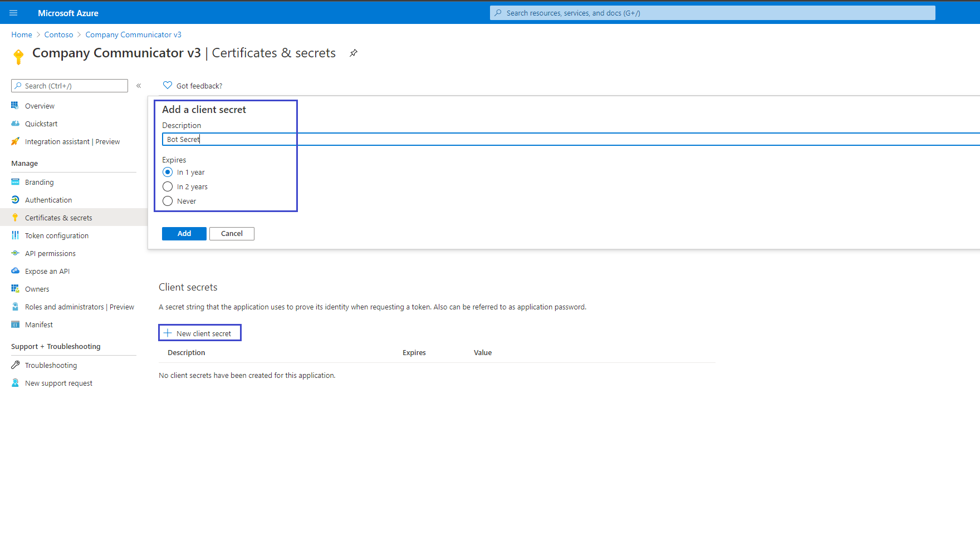The image size is (980, 551).
Task: Click the Branding icon
Action: click(x=15, y=182)
